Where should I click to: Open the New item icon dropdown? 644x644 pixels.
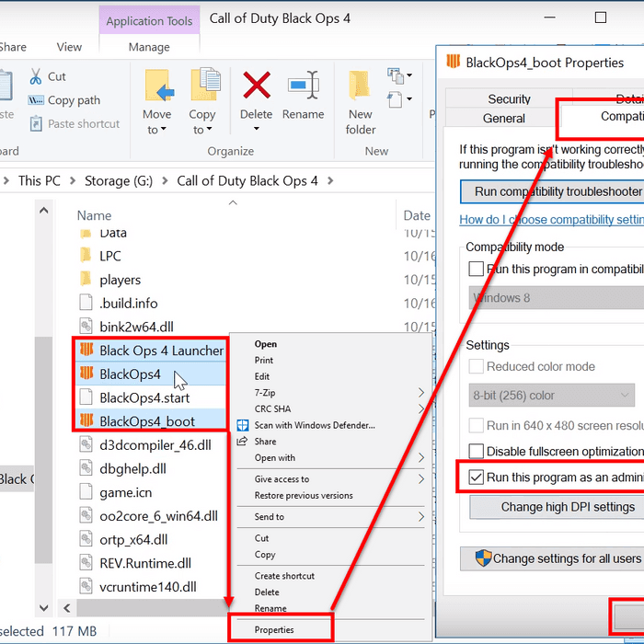(x=399, y=75)
